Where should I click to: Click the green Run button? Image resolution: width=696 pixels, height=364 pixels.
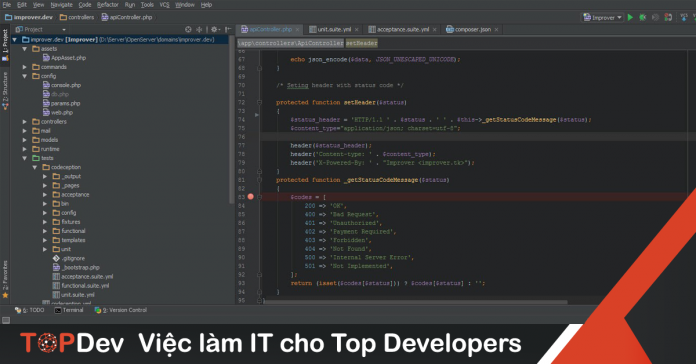630,17
